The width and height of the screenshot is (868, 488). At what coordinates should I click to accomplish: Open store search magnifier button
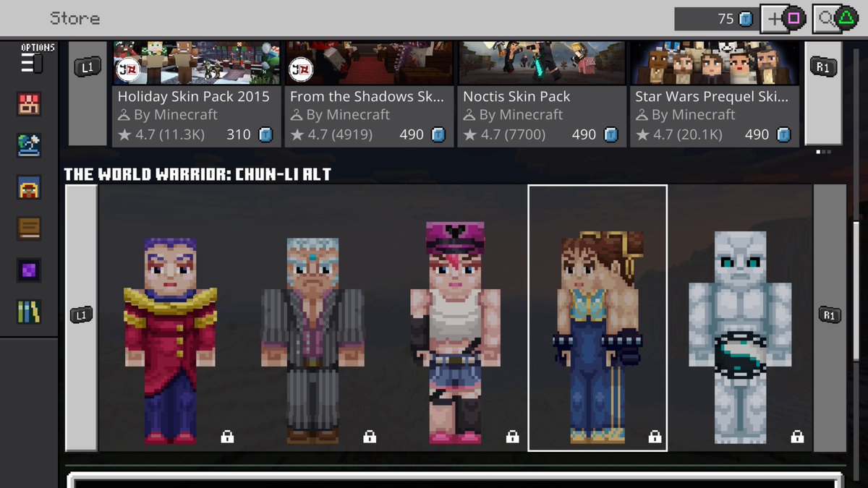(835, 19)
